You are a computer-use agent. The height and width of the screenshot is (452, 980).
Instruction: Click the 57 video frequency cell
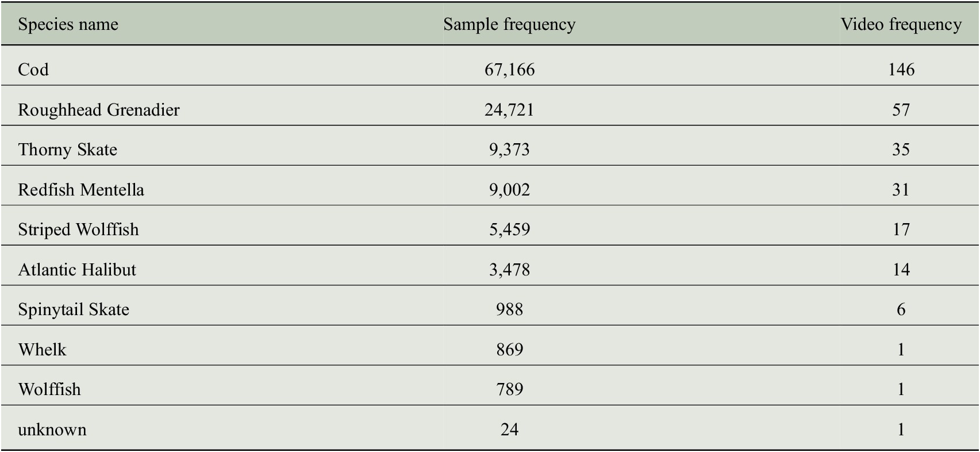tap(901, 110)
